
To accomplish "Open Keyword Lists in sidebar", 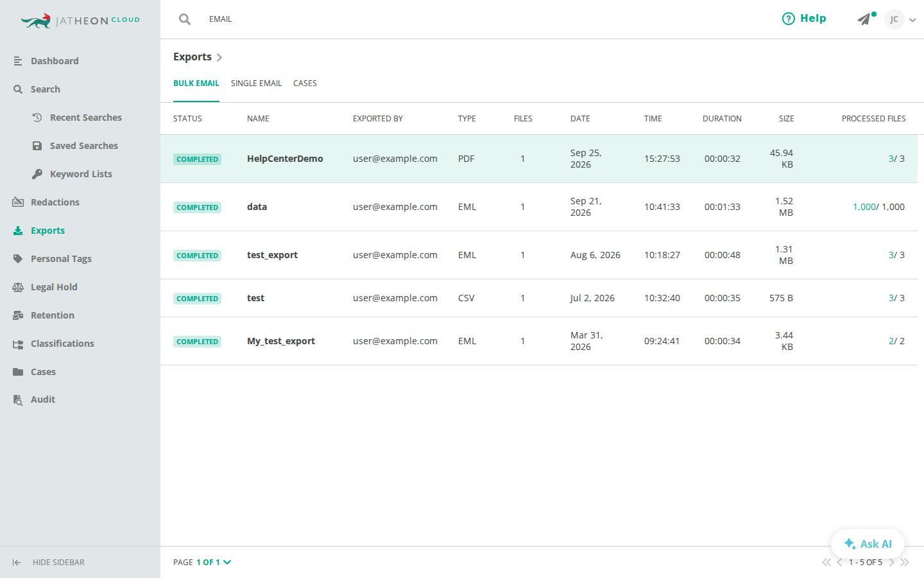I will (81, 174).
